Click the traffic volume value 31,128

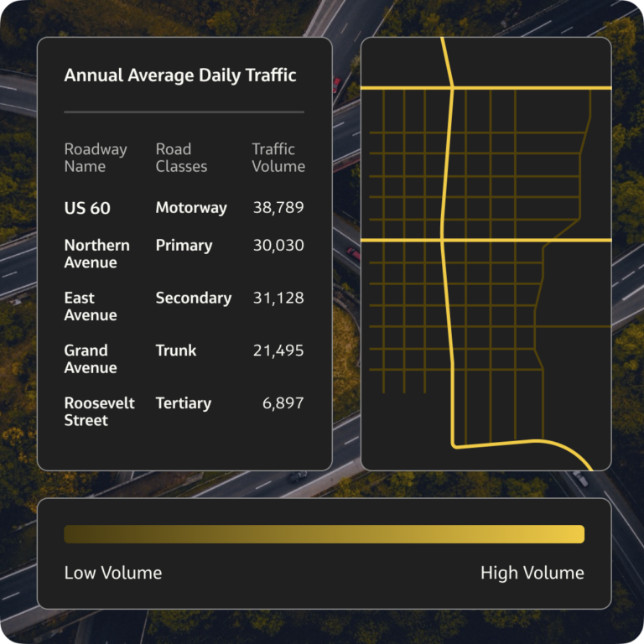coord(278,299)
